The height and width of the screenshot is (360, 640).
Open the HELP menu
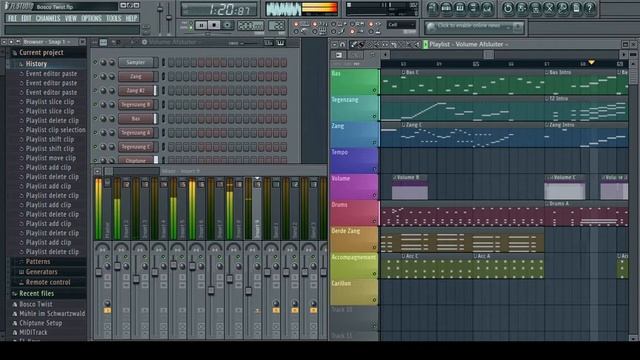click(131, 18)
